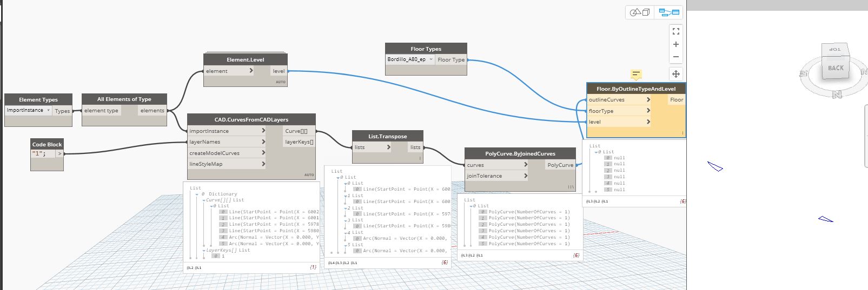Viewport: 868px width, 290px height.
Task: Collapse the LayerKeys[] List tree item
Action: pos(204,250)
